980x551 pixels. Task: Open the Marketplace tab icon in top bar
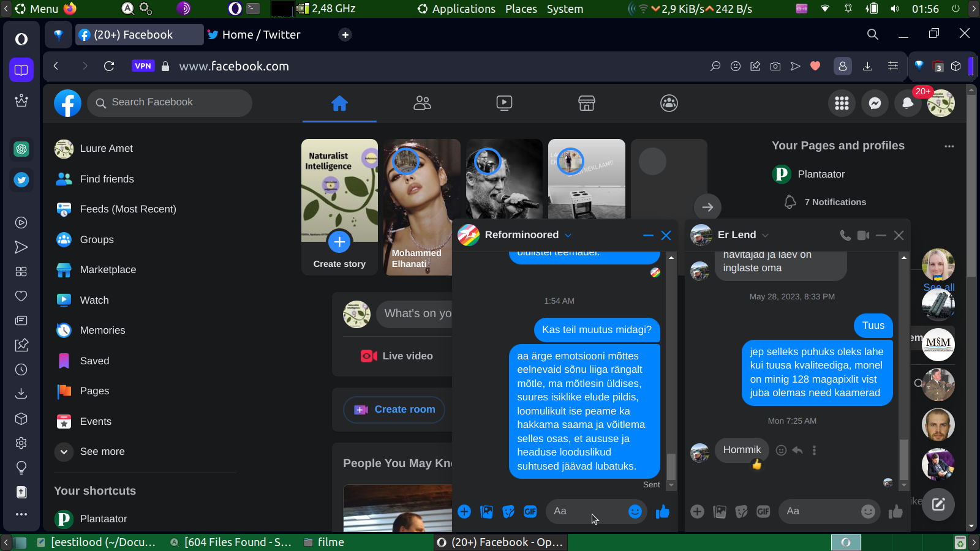(587, 103)
